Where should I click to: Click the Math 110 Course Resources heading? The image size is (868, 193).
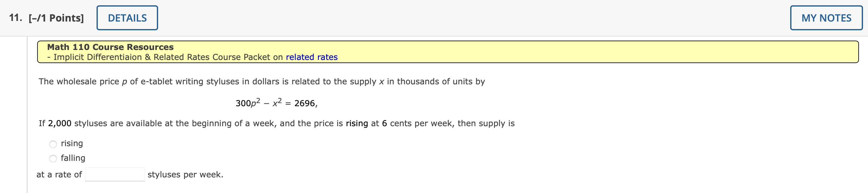tap(110, 47)
